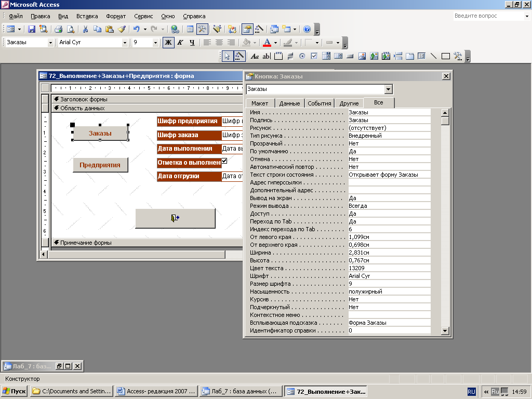Open AutoFormat from the toolbar
The width and height of the screenshot is (532, 399).
[217, 29]
